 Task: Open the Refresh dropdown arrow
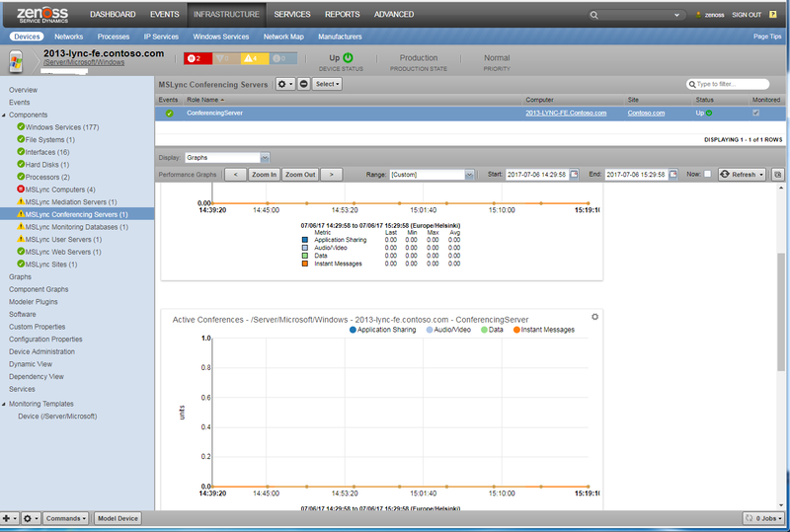(761, 175)
